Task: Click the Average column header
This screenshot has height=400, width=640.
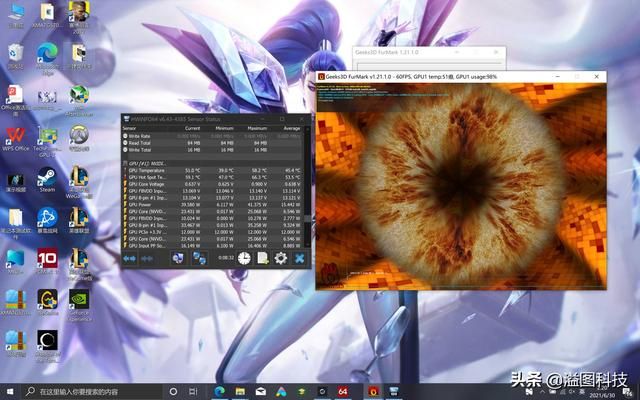Action: click(292, 128)
